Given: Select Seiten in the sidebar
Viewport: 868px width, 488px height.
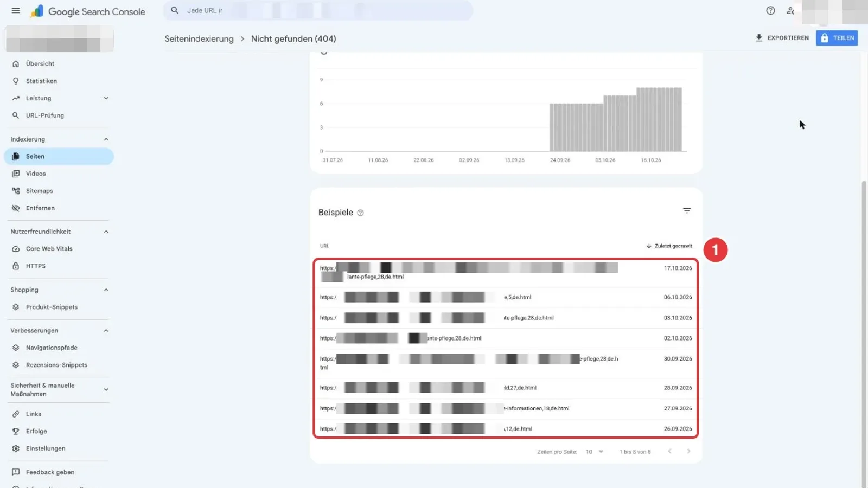Looking at the screenshot, I should tap(59, 156).
